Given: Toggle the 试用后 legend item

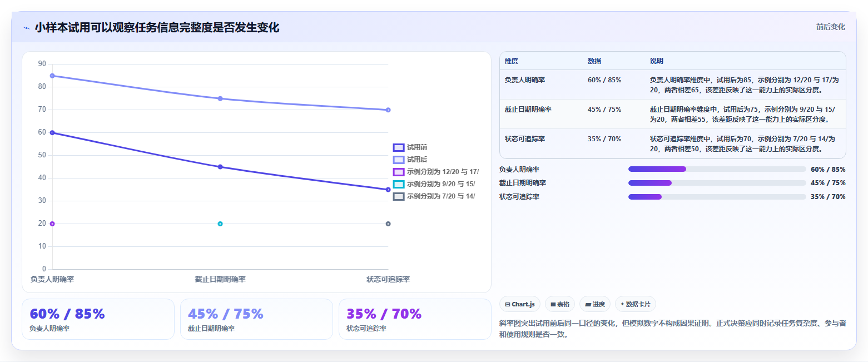Looking at the screenshot, I should coord(410,160).
